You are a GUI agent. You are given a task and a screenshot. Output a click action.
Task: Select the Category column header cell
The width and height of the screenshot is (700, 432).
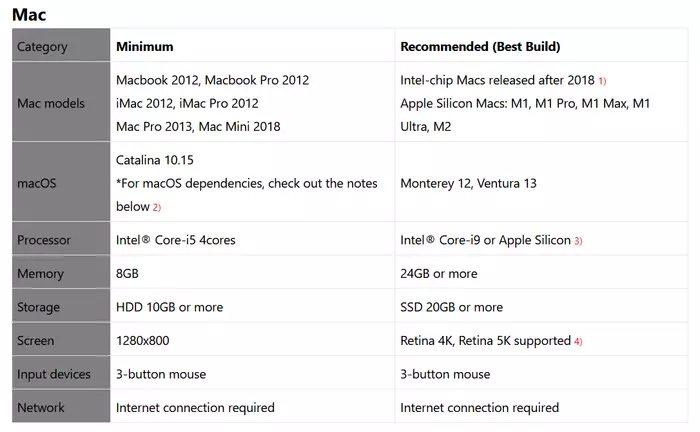[60, 46]
